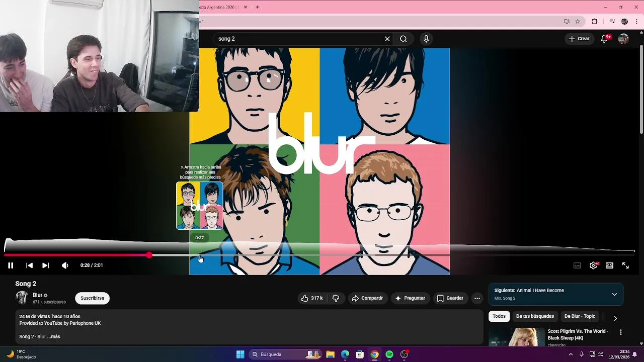Open the Blur channel avatar
This screenshot has width=644, height=362.
coord(22,298)
